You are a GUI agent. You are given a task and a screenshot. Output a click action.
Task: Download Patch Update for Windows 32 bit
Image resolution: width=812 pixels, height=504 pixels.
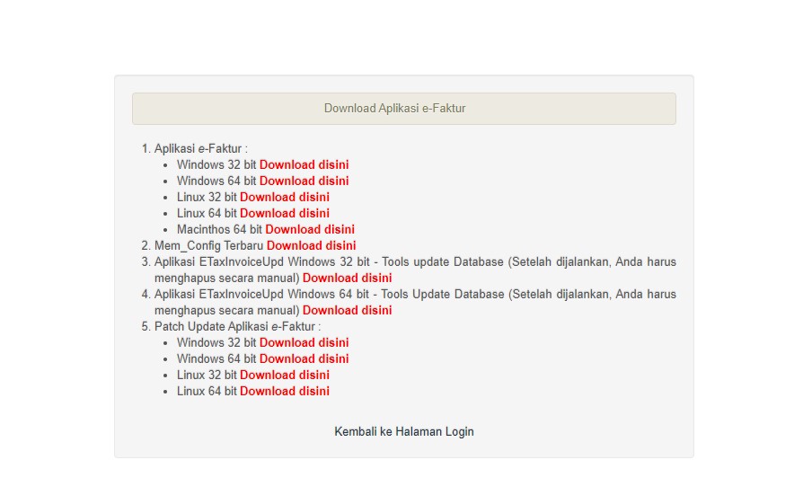point(304,342)
